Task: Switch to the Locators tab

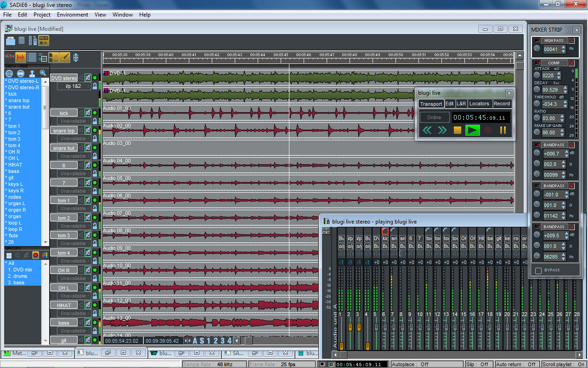Action: [x=479, y=103]
